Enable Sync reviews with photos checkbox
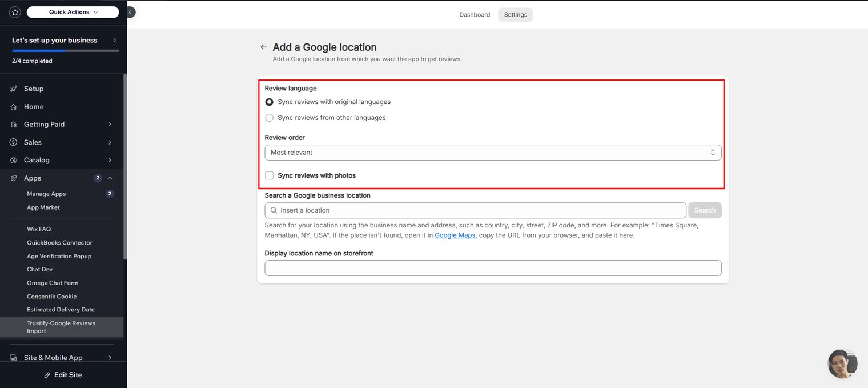 click(270, 175)
